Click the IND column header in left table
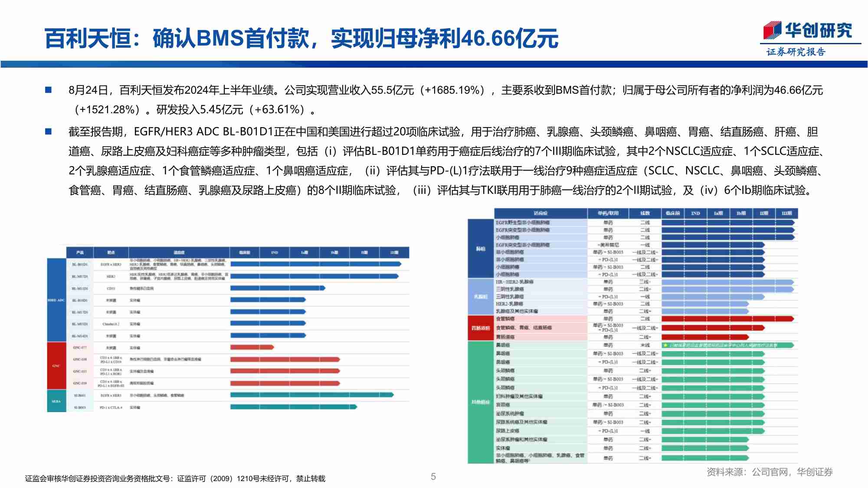868x488 pixels. (x=275, y=252)
